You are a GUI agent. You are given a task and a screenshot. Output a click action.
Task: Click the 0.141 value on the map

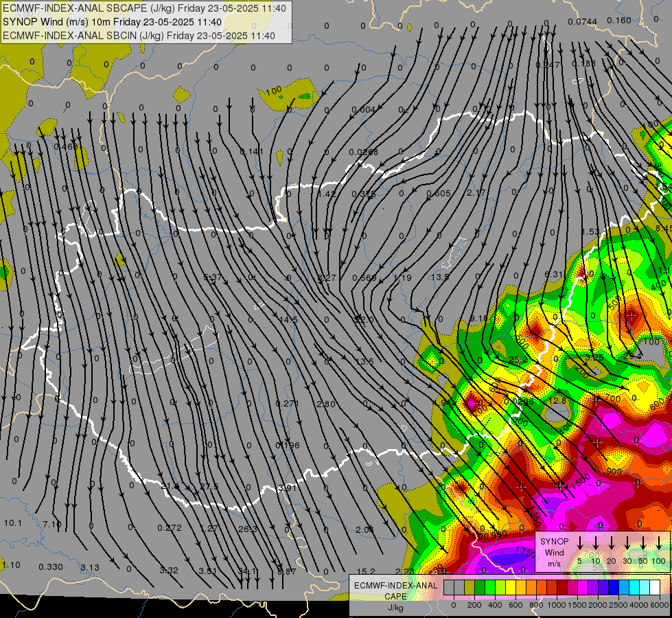(252, 151)
